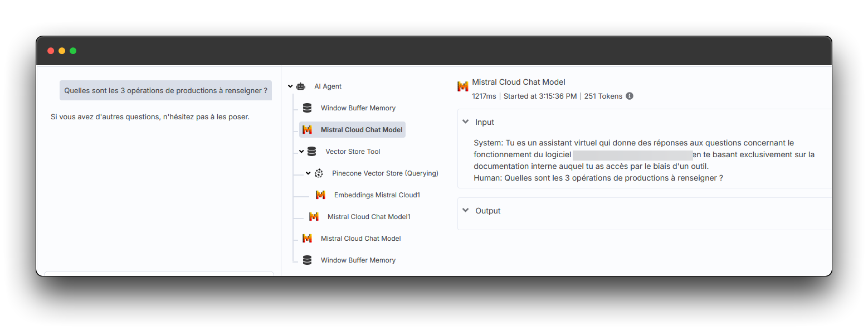Click the AI Agent robot icon
868x330 pixels.
(x=301, y=86)
